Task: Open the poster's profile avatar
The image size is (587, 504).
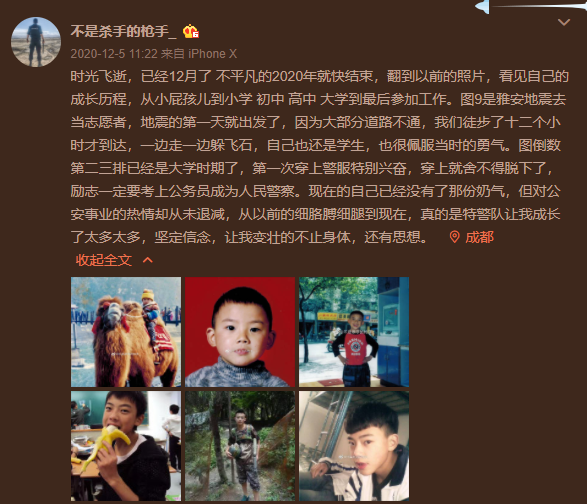Action: click(x=36, y=42)
